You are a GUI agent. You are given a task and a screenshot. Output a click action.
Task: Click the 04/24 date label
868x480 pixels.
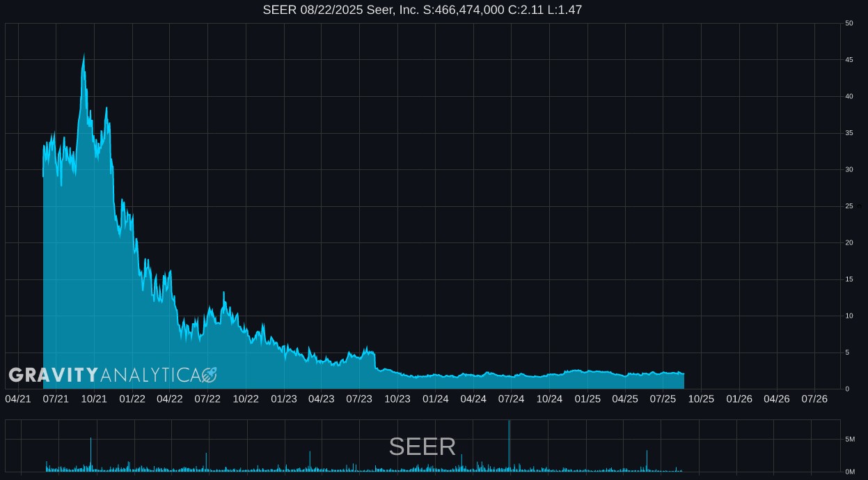pyautogui.click(x=473, y=398)
